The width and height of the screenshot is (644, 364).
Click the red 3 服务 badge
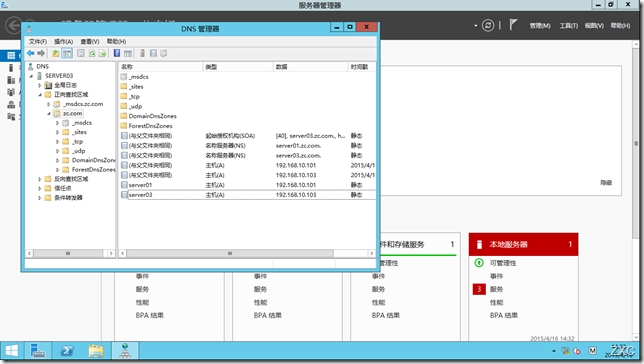tap(479, 289)
